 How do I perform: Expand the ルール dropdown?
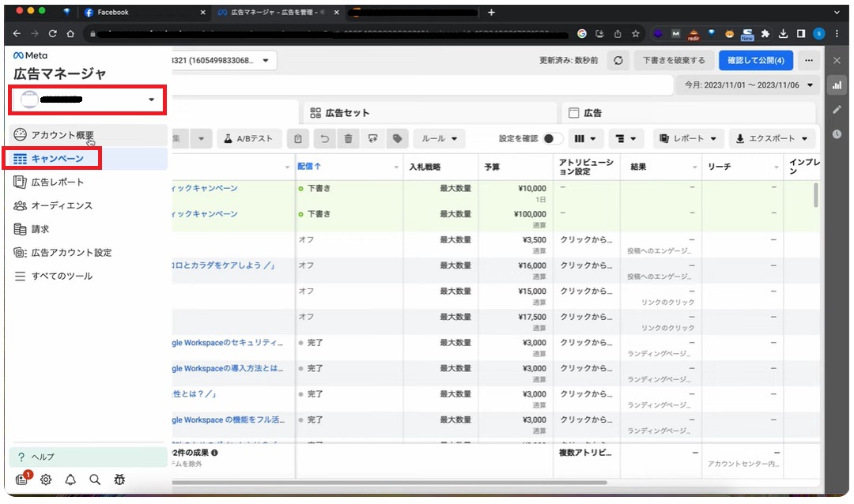pyautogui.click(x=439, y=139)
